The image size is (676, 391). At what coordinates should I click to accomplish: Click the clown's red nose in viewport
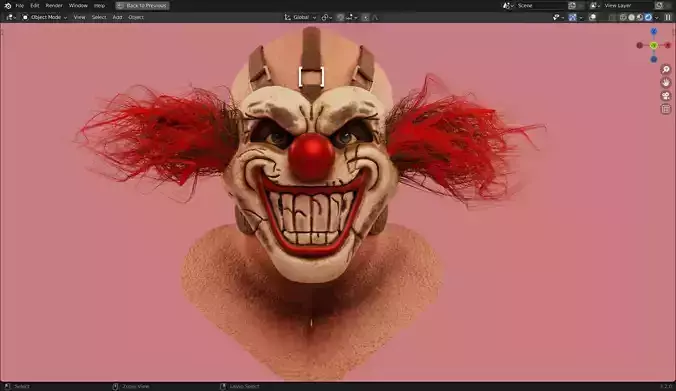coord(311,156)
